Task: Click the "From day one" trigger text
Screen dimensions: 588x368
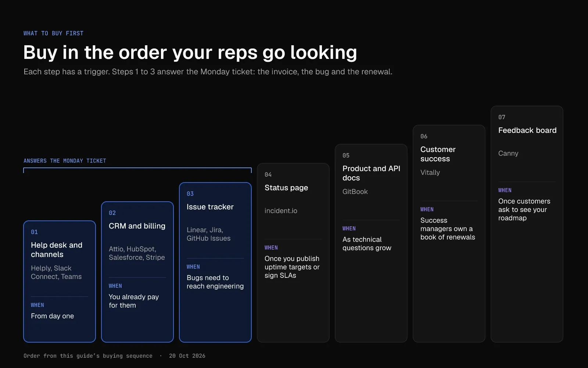Action: pyautogui.click(x=52, y=316)
